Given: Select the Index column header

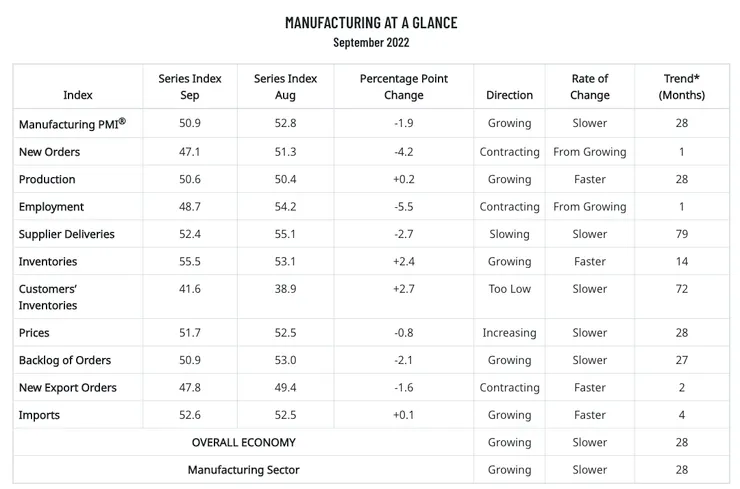Looking at the screenshot, I should point(77,95).
